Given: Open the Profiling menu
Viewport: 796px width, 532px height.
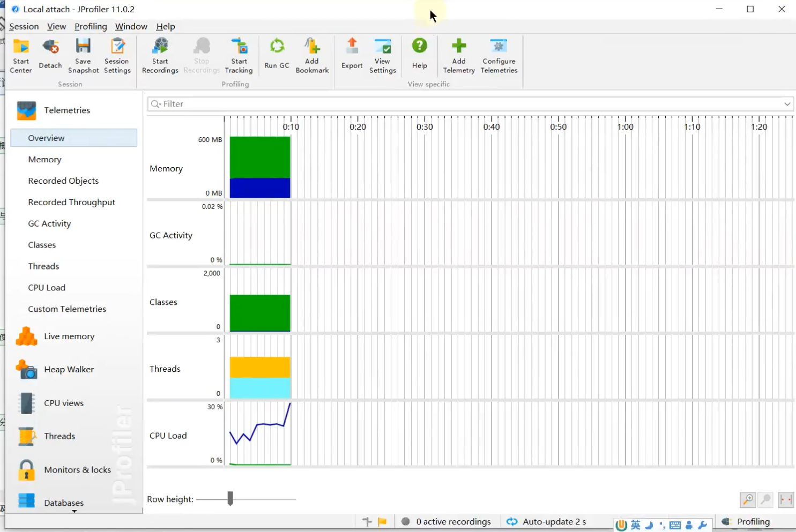Looking at the screenshot, I should 91,27.
